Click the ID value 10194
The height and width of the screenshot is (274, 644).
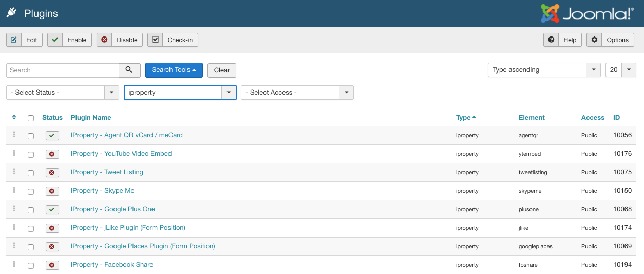[x=622, y=265]
